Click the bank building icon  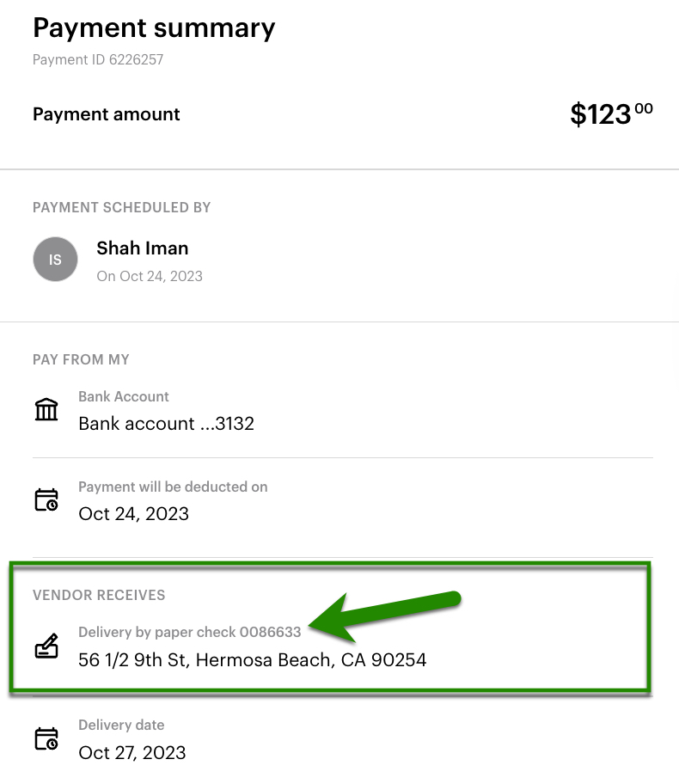pyautogui.click(x=46, y=410)
